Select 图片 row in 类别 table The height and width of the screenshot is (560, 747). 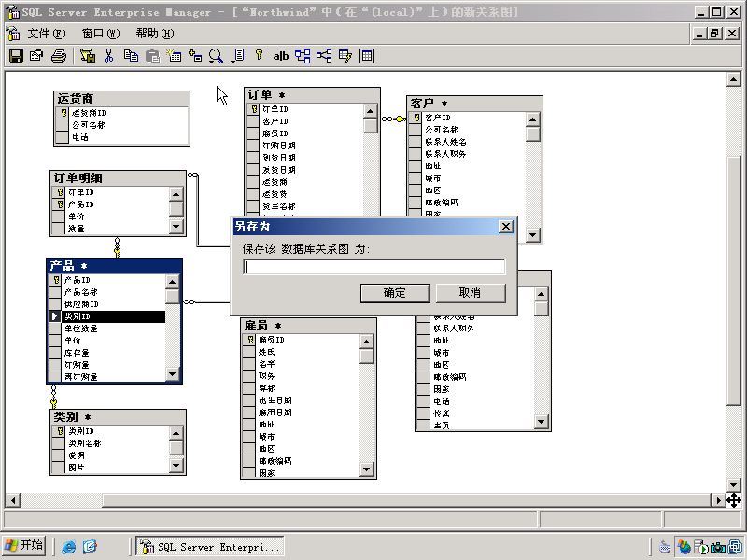tap(110, 468)
